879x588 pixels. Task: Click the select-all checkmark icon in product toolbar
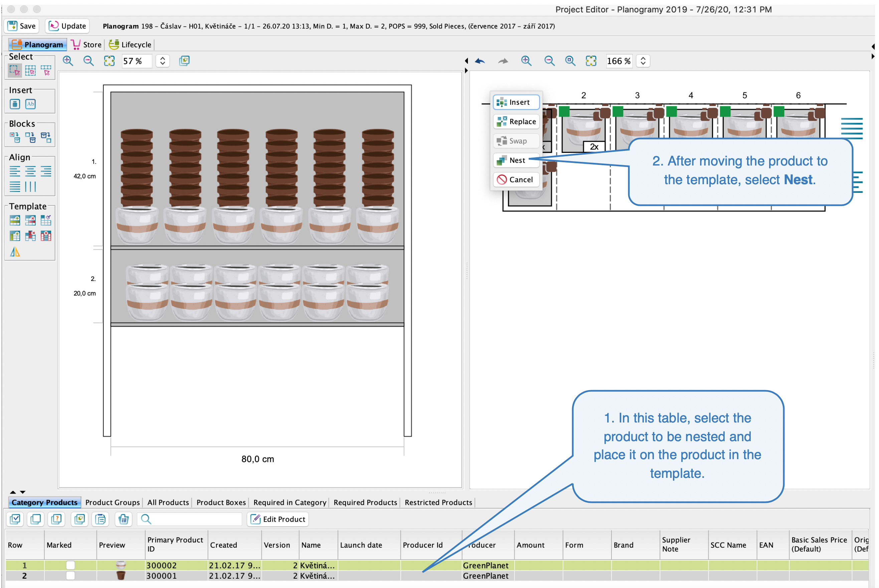tap(15, 519)
